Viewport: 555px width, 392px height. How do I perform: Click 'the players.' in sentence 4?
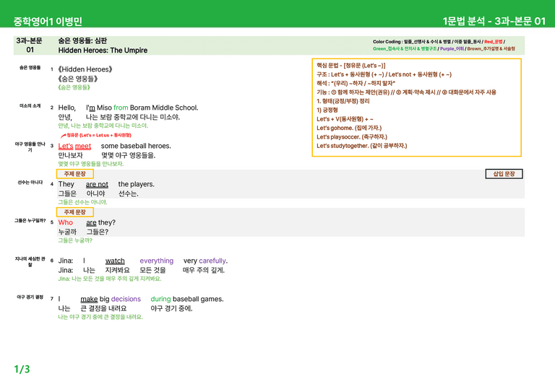click(137, 184)
